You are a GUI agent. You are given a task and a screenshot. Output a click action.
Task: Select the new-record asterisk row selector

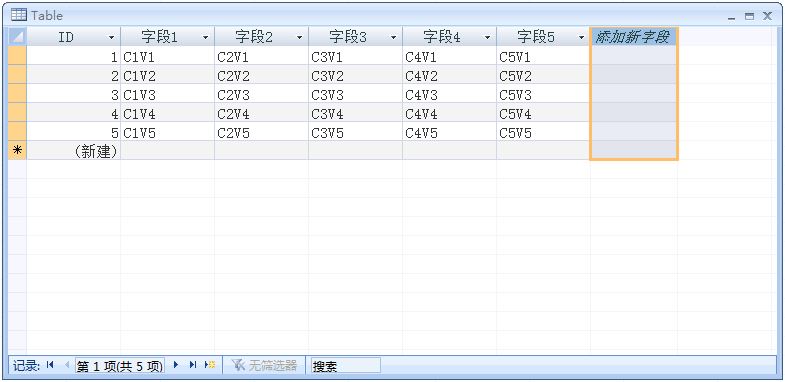(x=17, y=151)
